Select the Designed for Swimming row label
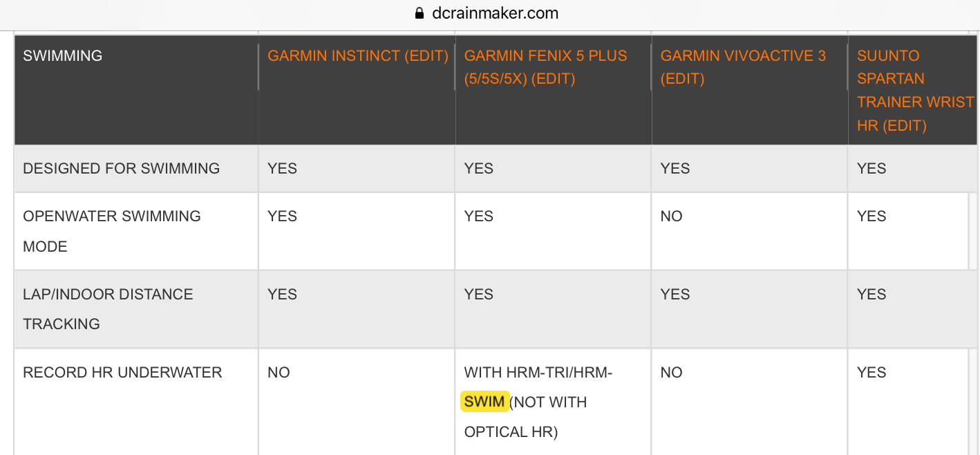 122,169
